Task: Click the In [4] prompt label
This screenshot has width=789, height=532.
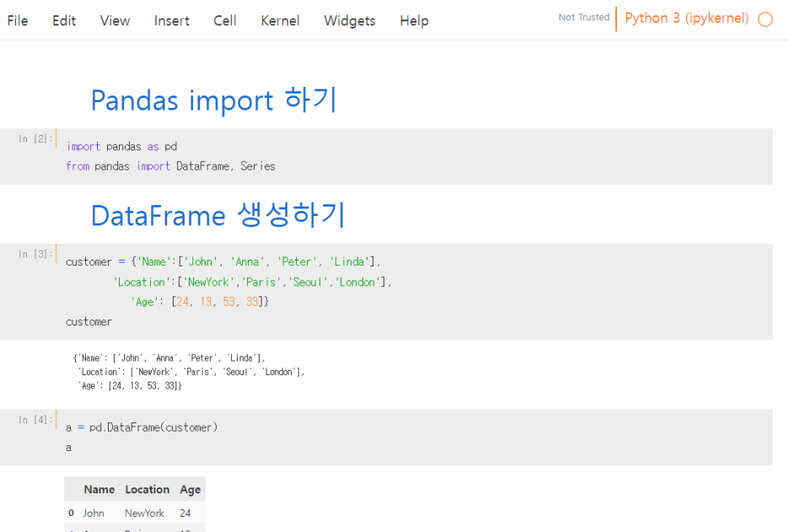Action: pyautogui.click(x=35, y=419)
